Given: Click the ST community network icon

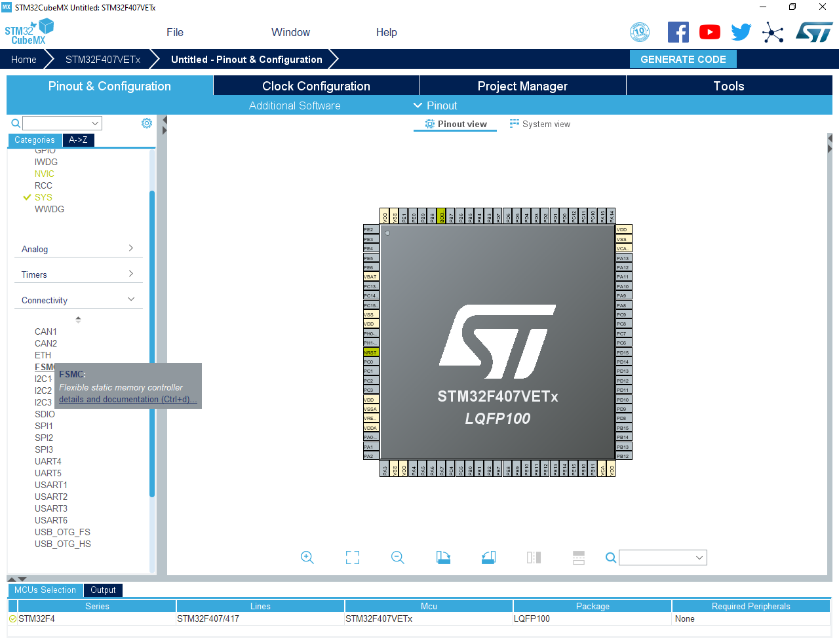Looking at the screenshot, I should tap(773, 32).
